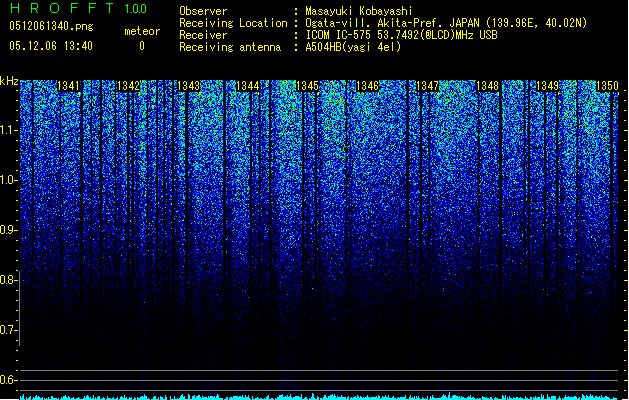Click the 1.1 frequency axis tick

tap(8, 130)
